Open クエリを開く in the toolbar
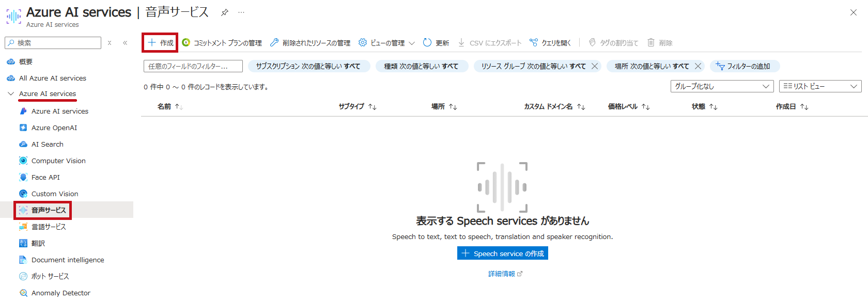Viewport: 868px width, 301px height. (x=550, y=43)
